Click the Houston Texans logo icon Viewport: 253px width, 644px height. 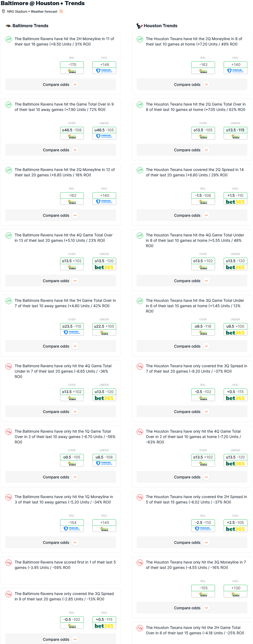click(x=139, y=26)
